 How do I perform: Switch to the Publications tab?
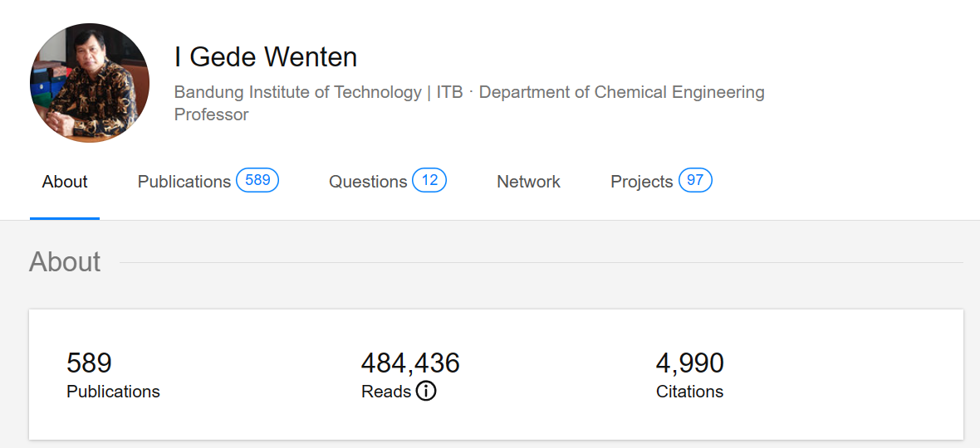pos(184,182)
